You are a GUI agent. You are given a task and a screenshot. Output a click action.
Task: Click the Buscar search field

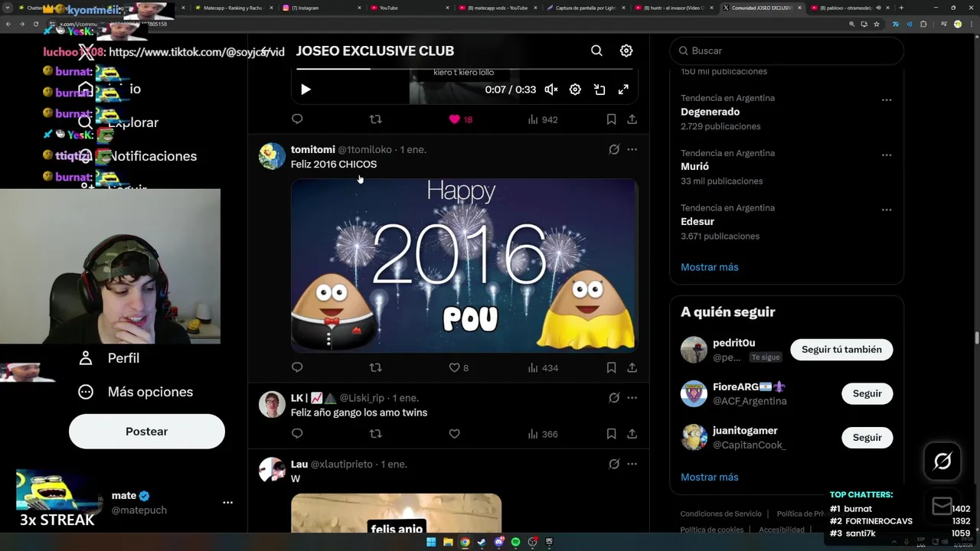[786, 51]
